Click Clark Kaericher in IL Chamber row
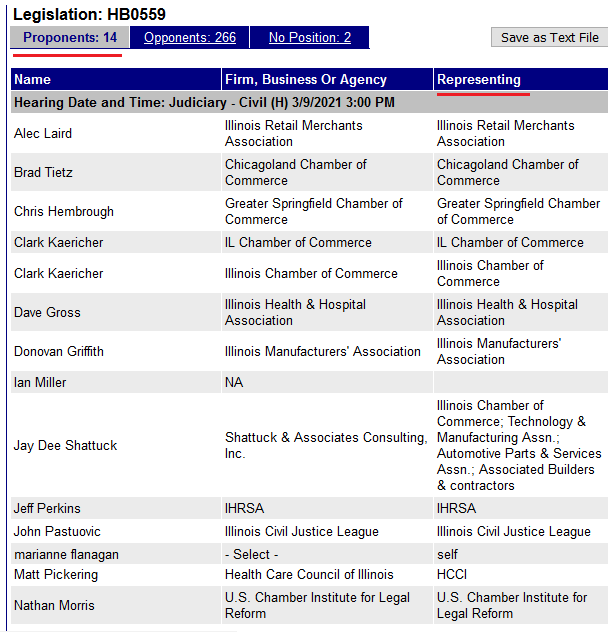Viewport: 608px width, 632px height. pos(58,243)
